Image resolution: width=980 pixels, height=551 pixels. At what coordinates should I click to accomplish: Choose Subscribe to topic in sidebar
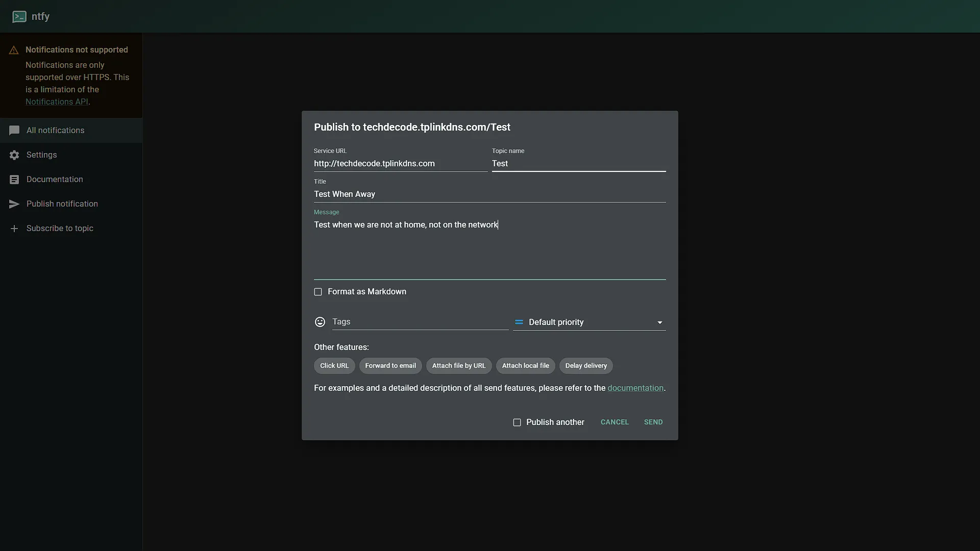(x=71, y=229)
